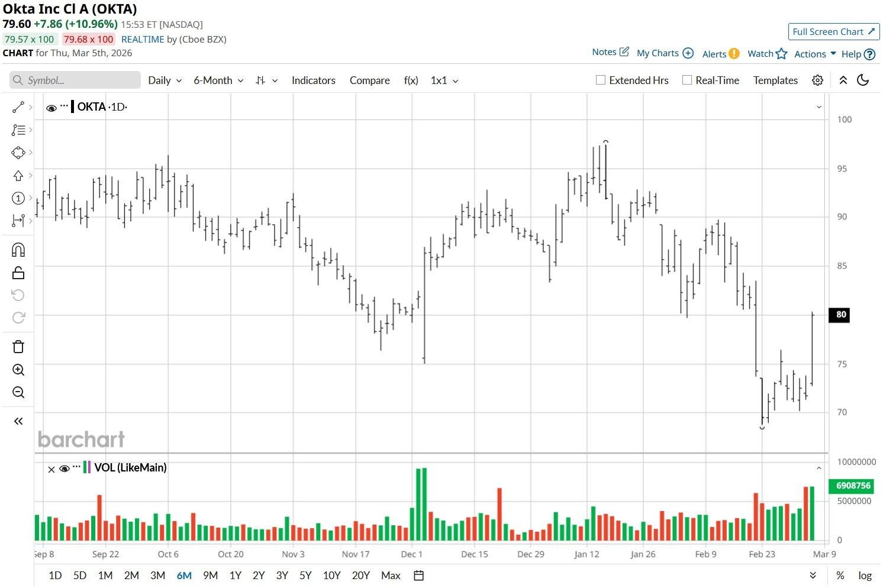Hide the VOL indicator
883x588 pixels.
(x=65, y=469)
